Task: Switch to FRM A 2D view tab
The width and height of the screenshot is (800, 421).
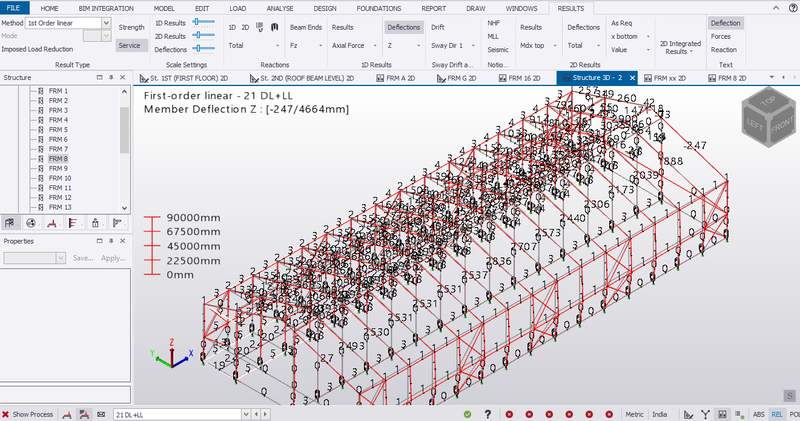Action: point(396,78)
